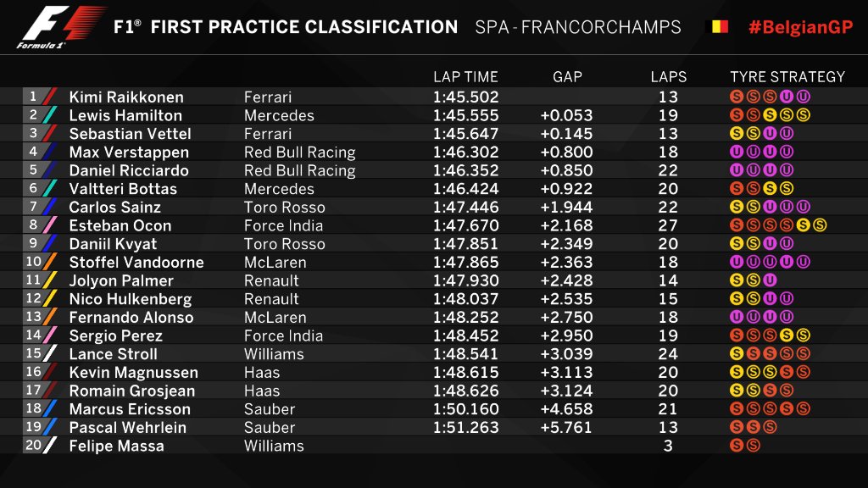
Task: Click Lance Stroll's first yellow tyre icon
Action: [737, 353]
